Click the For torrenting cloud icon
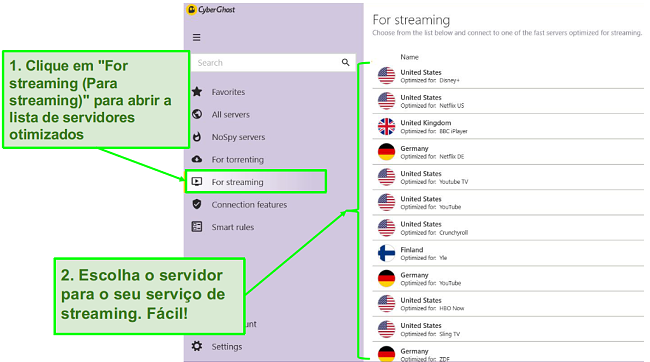The height and width of the screenshot is (362, 650). [197, 159]
